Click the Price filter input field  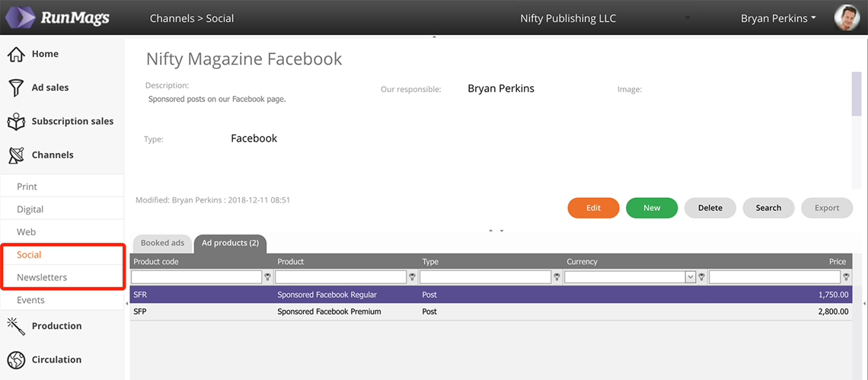tap(775, 277)
